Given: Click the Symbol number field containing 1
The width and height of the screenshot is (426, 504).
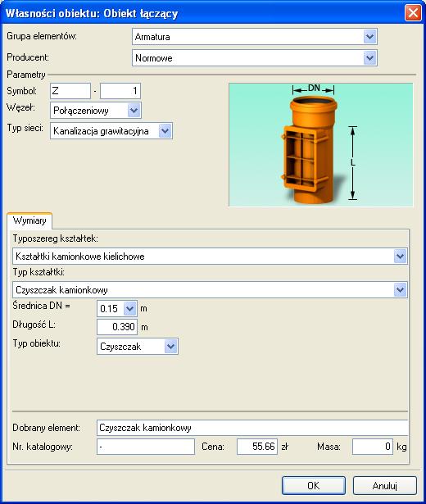Looking at the screenshot, I should (x=120, y=91).
